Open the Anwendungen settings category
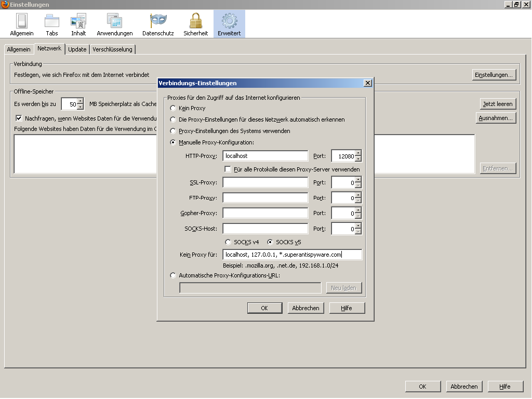Screen dimensions: 532x399 coord(114,24)
